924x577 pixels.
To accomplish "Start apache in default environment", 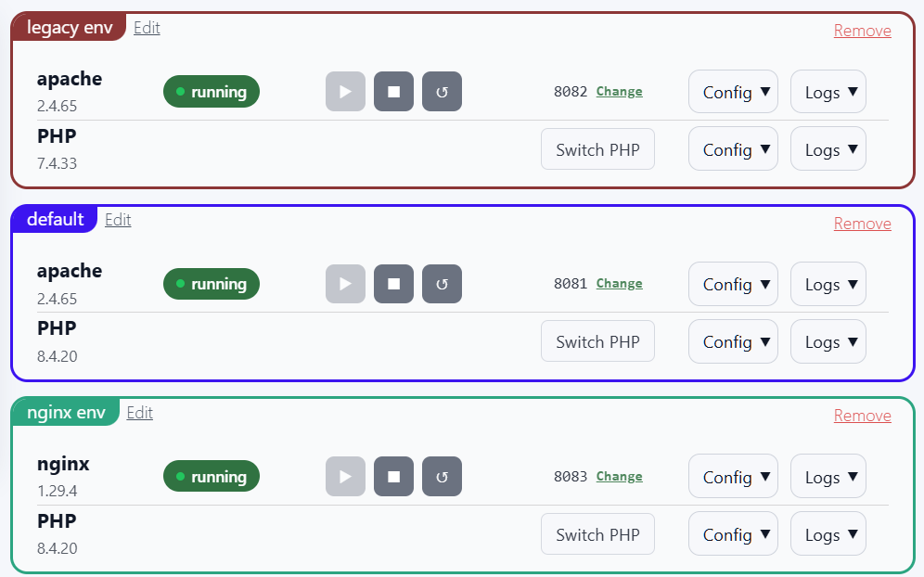I will coord(345,284).
